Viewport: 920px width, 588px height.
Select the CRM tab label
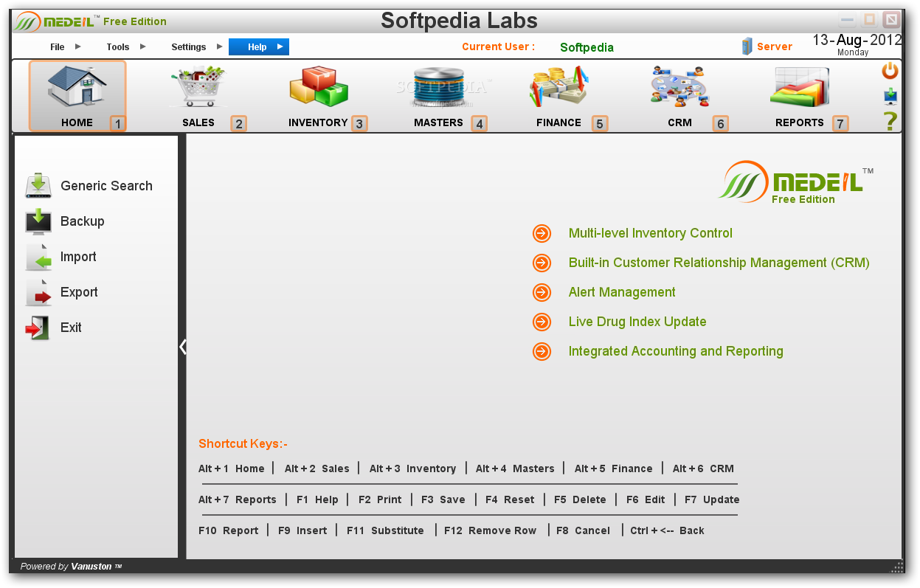pyautogui.click(x=679, y=122)
